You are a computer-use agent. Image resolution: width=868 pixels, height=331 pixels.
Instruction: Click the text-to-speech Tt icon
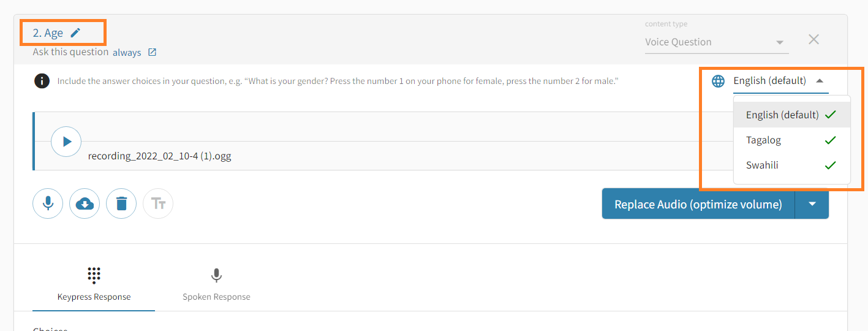click(x=158, y=204)
